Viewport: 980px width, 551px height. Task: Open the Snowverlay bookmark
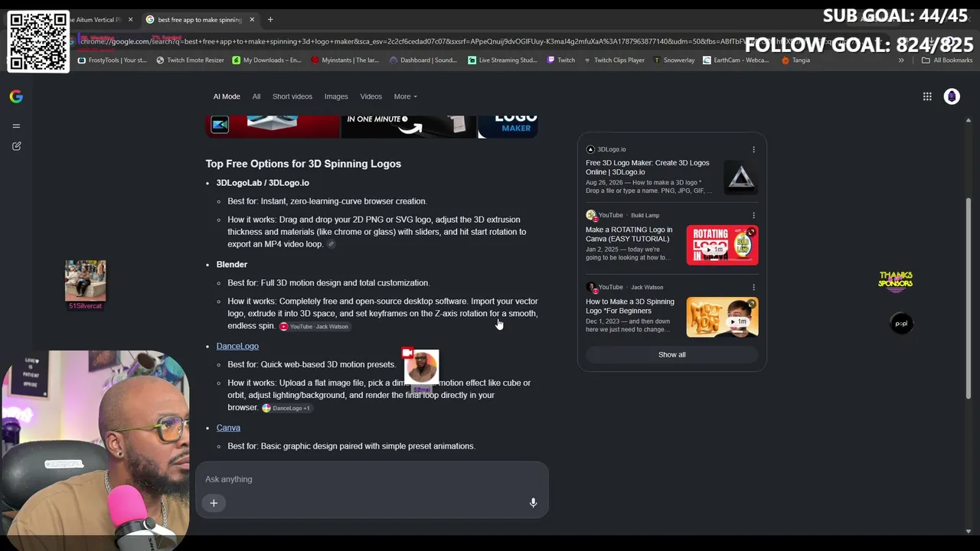click(x=675, y=60)
